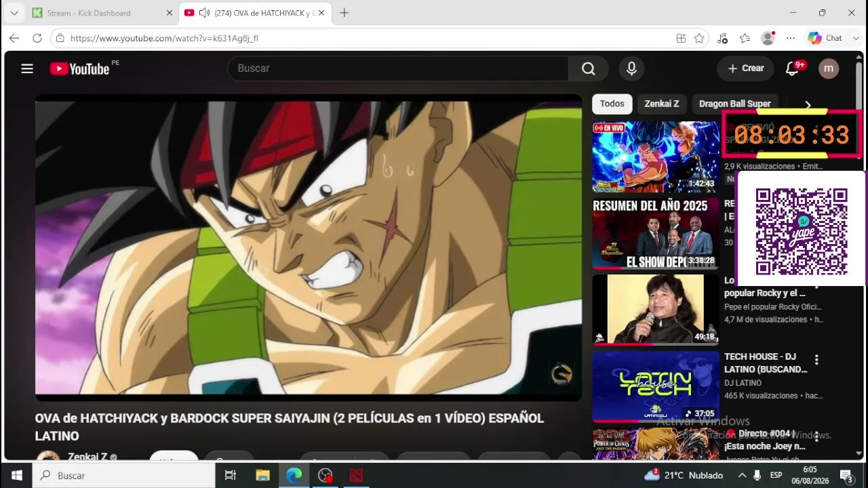Go back with the browser back arrow
868x488 pixels.
[14, 38]
